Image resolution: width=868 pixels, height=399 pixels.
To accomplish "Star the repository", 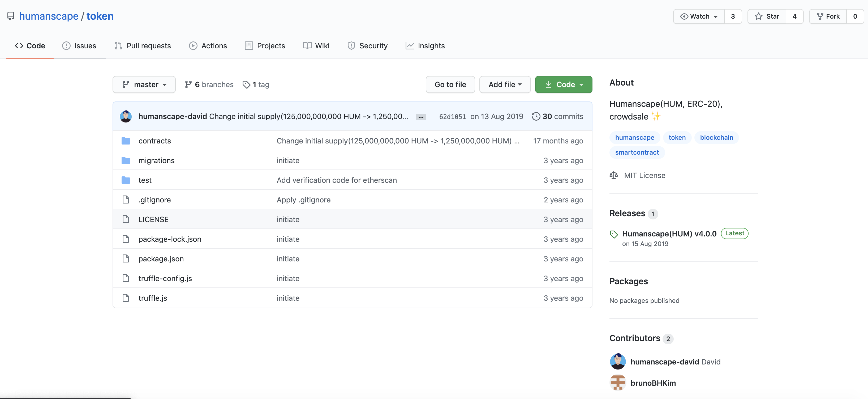I will 767,16.
